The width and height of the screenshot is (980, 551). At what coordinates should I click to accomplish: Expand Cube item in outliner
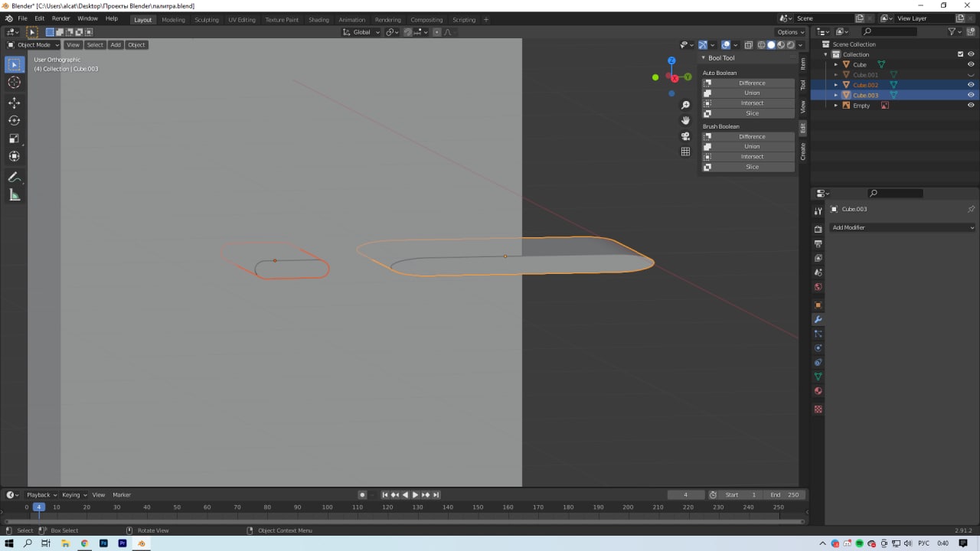[x=836, y=64]
